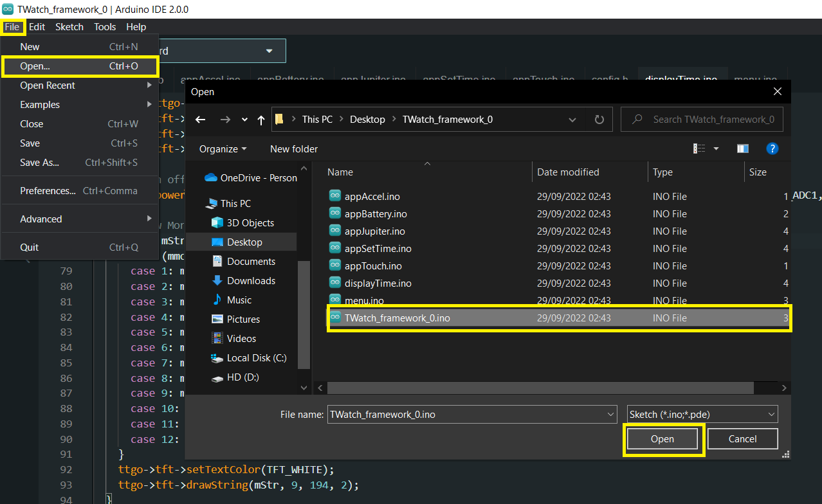Open Sketch (*.ino;*.pde) file type dropdown

[702, 415]
